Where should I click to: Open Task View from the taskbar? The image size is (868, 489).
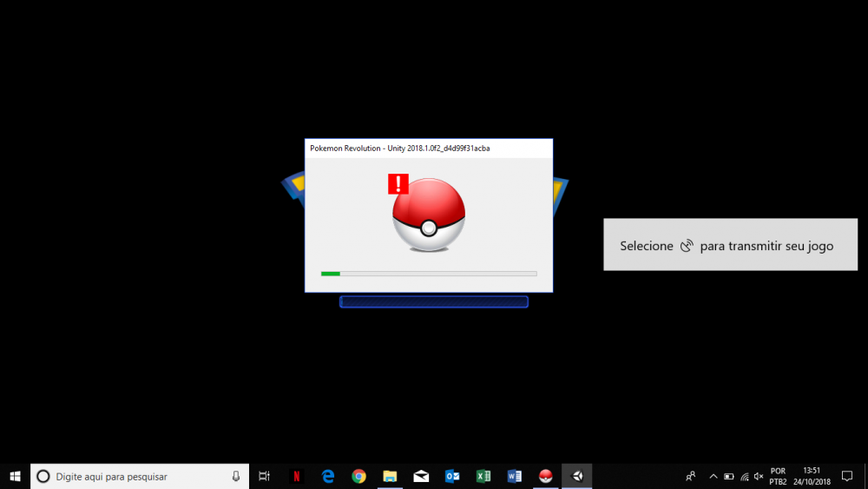tap(264, 476)
